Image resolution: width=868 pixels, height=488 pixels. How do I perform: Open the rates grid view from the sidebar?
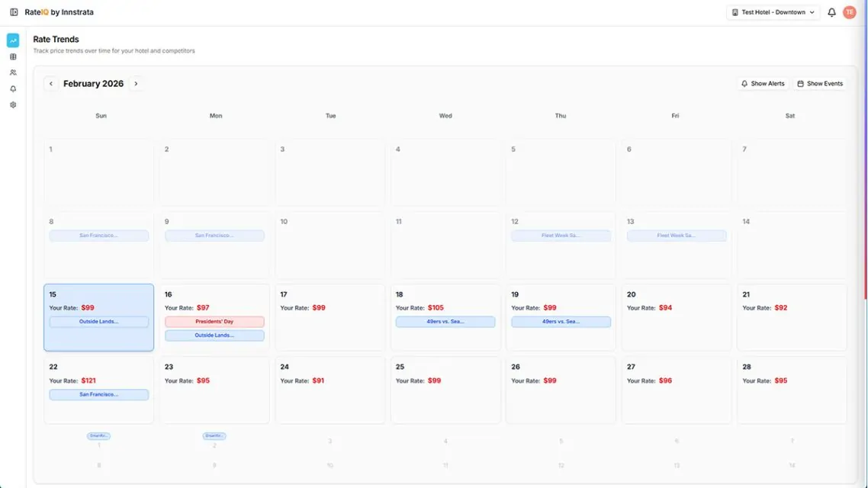pos(12,56)
